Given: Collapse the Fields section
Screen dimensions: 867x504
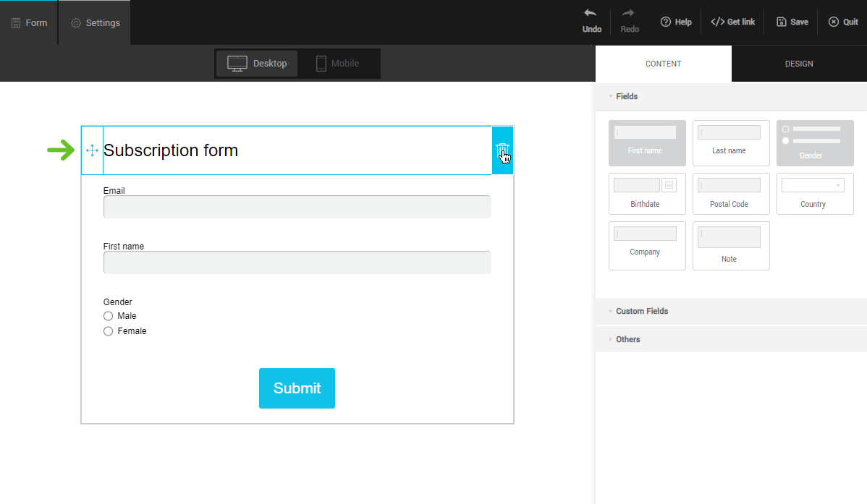Looking at the screenshot, I should click(x=626, y=96).
